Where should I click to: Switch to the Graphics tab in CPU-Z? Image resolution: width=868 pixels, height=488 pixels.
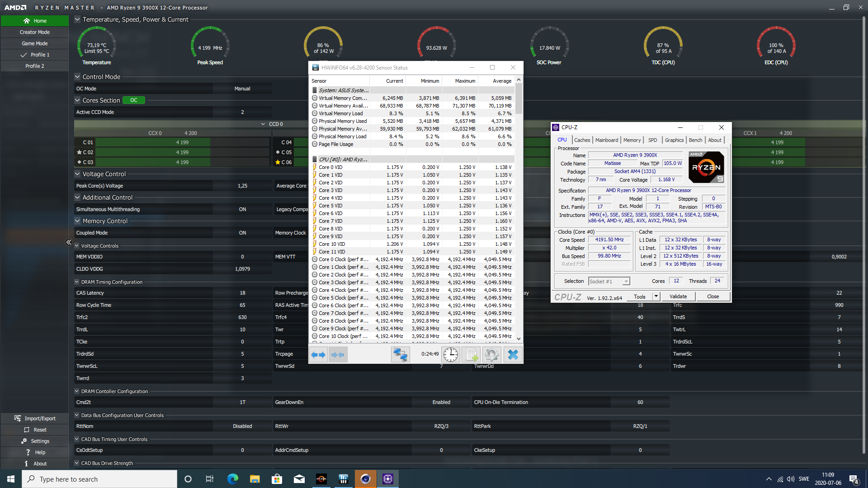click(674, 140)
